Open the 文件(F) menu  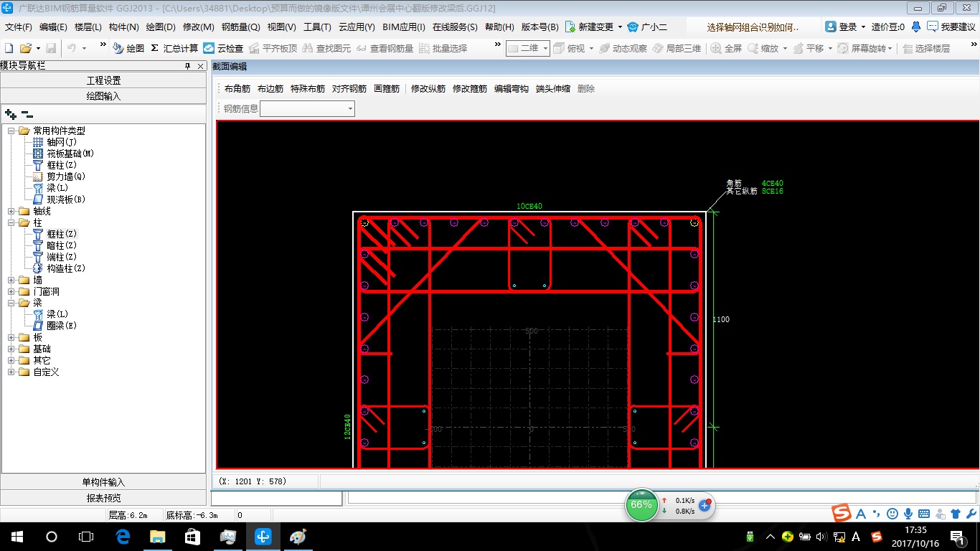[19, 27]
